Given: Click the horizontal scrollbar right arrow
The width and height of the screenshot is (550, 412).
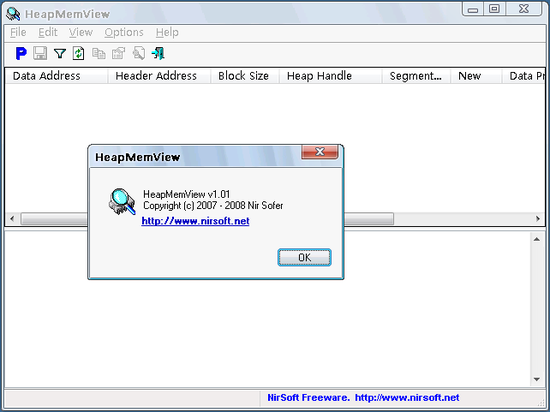Looking at the screenshot, I should [538, 219].
